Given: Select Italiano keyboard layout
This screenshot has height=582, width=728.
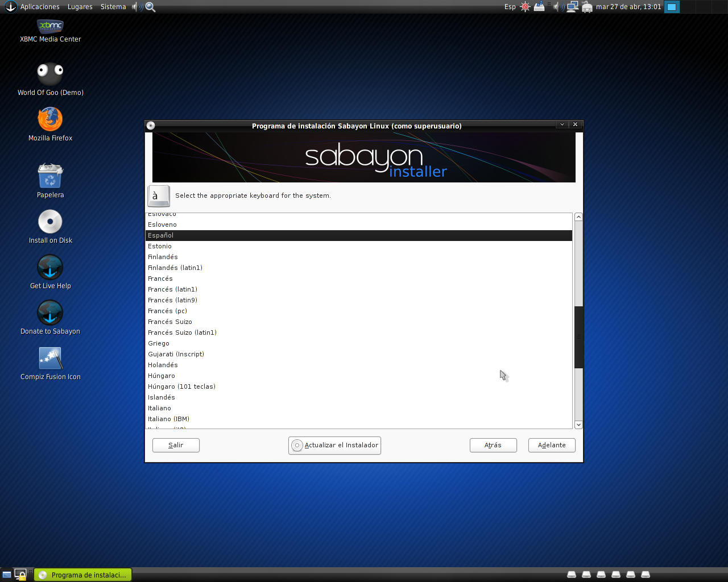Looking at the screenshot, I should (x=359, y=408).
